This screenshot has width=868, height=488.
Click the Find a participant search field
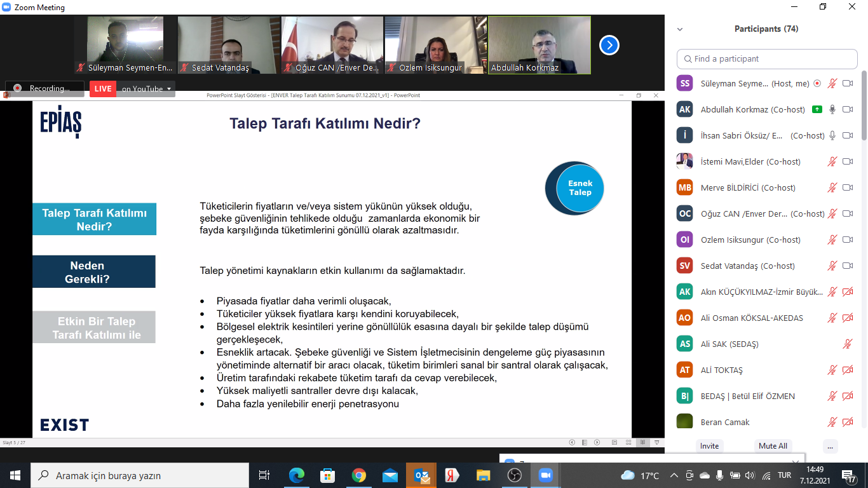pyautogui.click(x=767, y=58)
